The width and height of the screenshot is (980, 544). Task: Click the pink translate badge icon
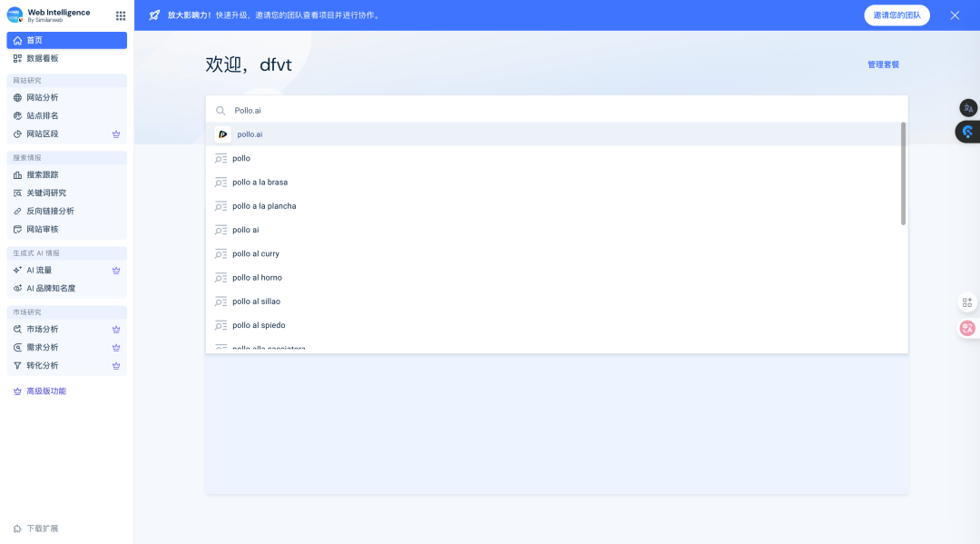(x=967, y=328)
